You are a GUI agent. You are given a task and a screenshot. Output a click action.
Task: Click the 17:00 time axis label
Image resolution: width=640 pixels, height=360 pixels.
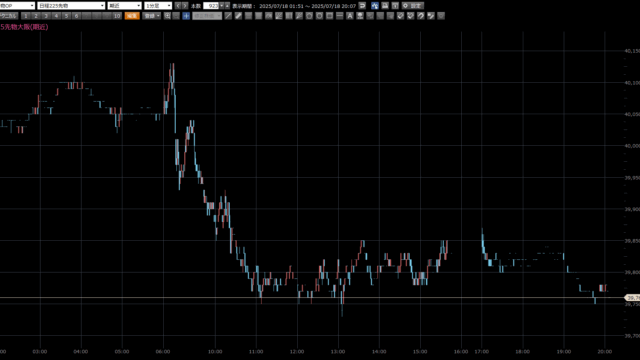click(482, 351)
